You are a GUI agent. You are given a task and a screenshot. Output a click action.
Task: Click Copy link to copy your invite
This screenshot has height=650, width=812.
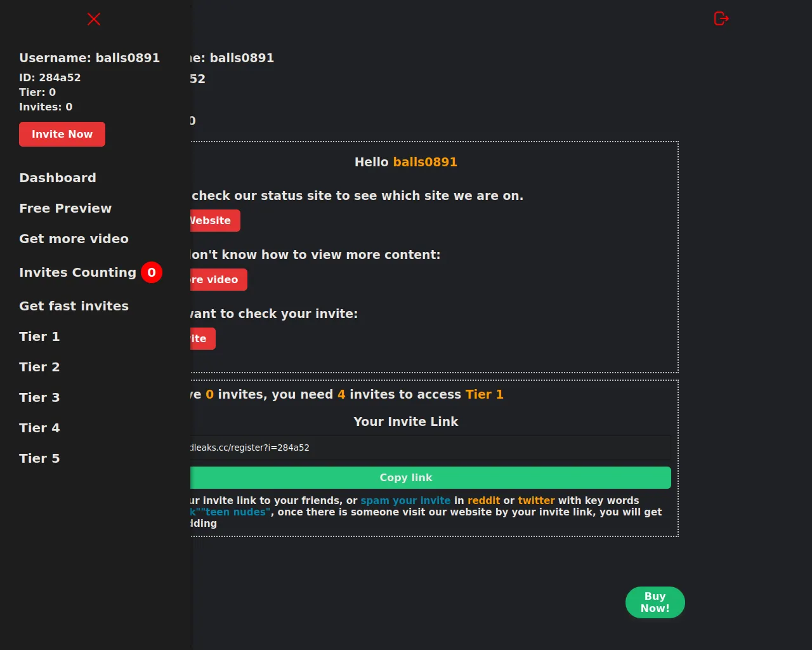coord(406,477)
